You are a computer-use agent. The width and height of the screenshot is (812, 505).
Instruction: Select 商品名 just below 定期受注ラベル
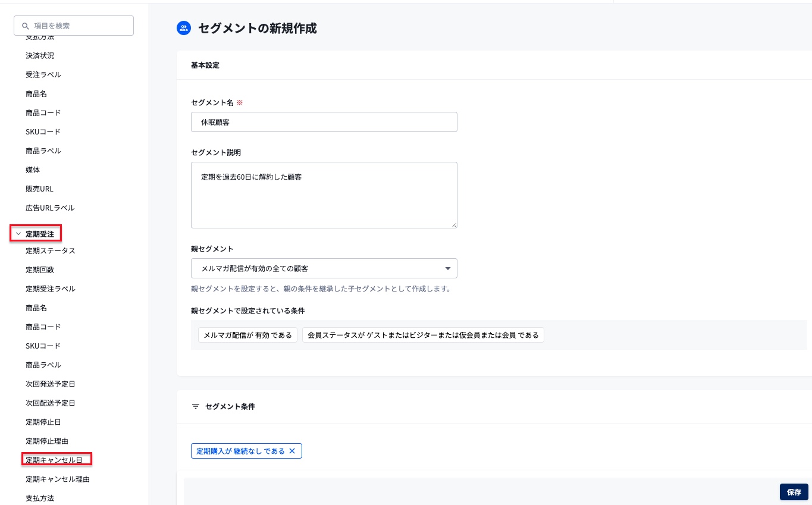[36, 308]
